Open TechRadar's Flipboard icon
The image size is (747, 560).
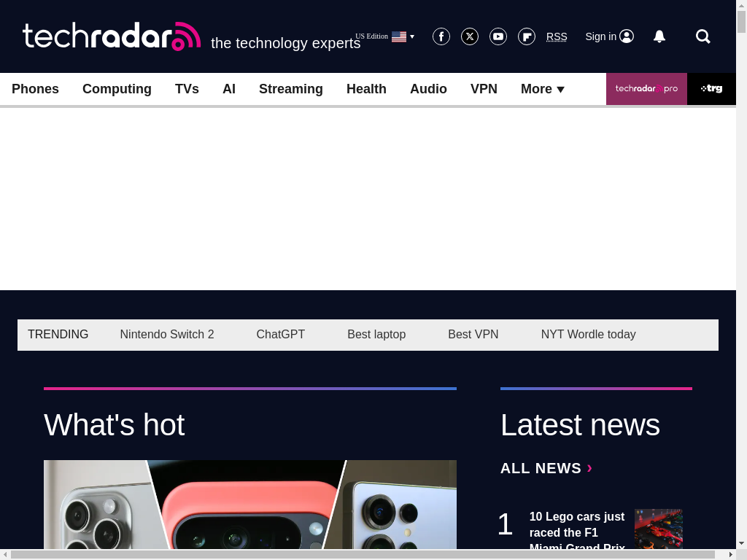[x=527, y=36]
